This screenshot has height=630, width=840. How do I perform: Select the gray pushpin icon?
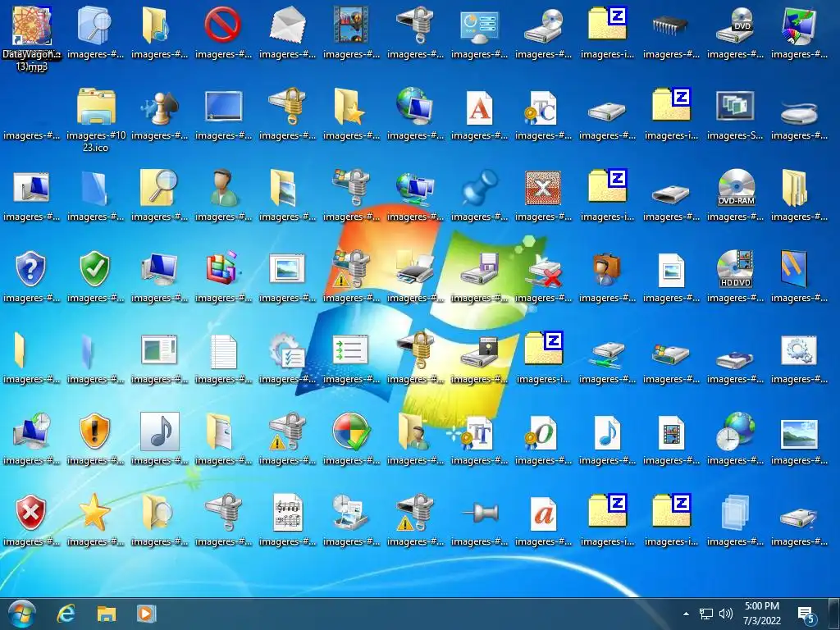[480, 514]
